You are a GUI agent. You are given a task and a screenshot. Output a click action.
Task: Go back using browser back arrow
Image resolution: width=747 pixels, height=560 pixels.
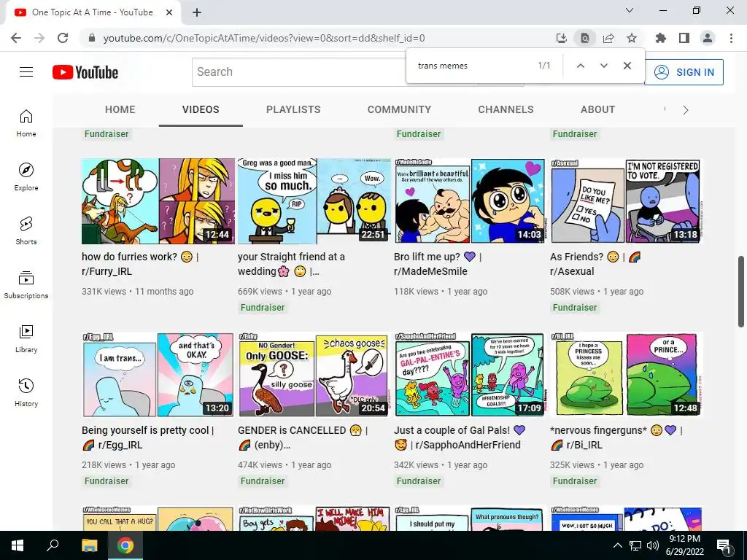click(16, 38)
